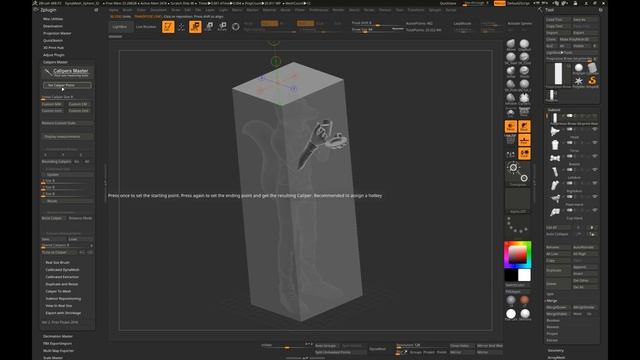
Task: Select the white flat material sphere
Action: (511, 313)
